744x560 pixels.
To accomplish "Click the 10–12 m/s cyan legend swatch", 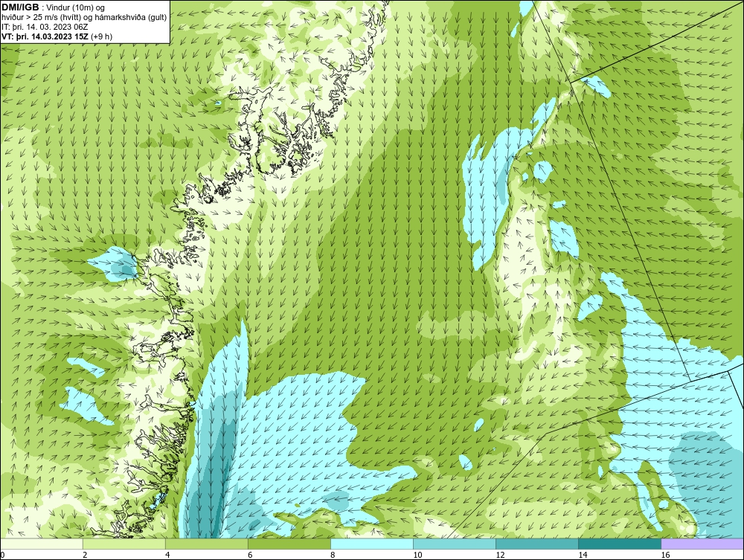I will point(455,544).
